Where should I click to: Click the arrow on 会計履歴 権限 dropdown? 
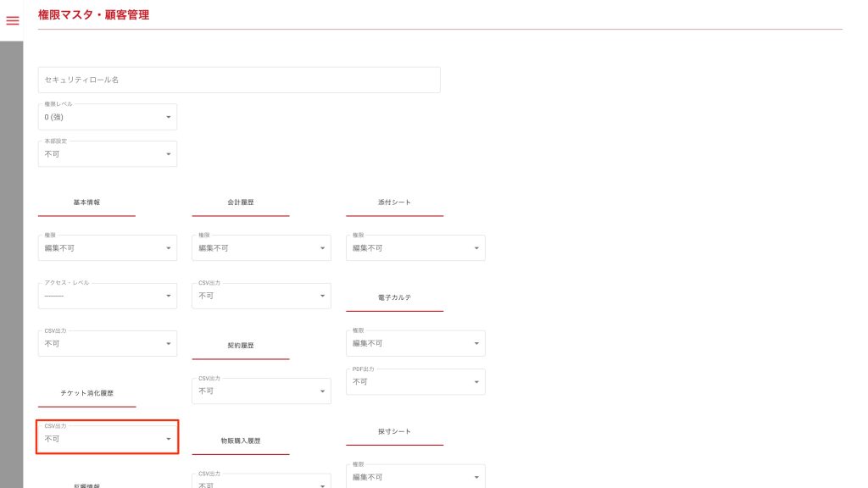[x=322, y=248]
